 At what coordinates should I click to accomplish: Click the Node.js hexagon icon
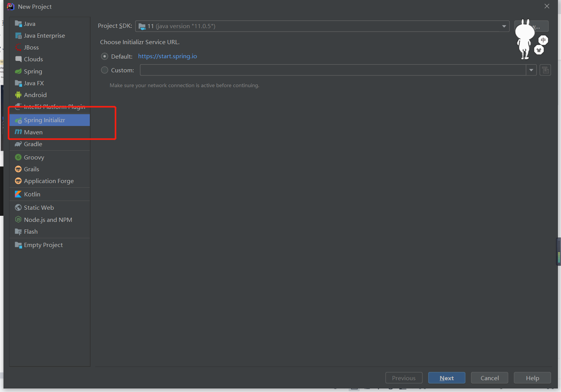click(x=18, y=220)
